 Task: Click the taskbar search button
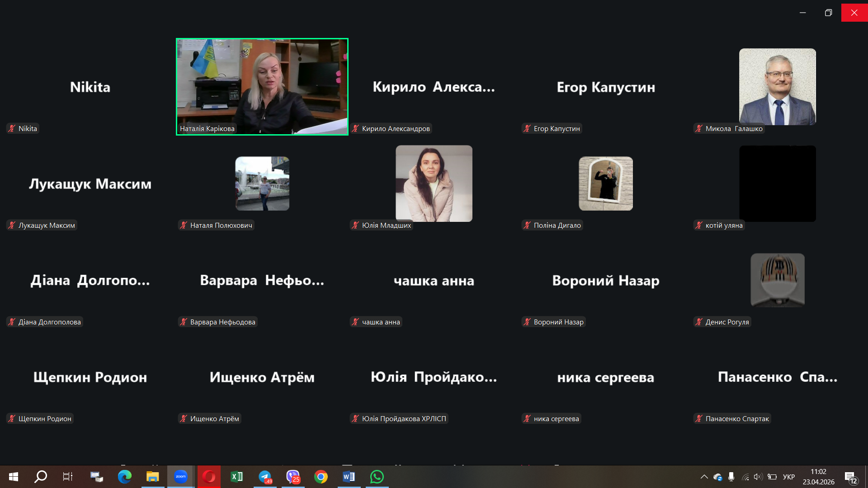coord(41,477)
